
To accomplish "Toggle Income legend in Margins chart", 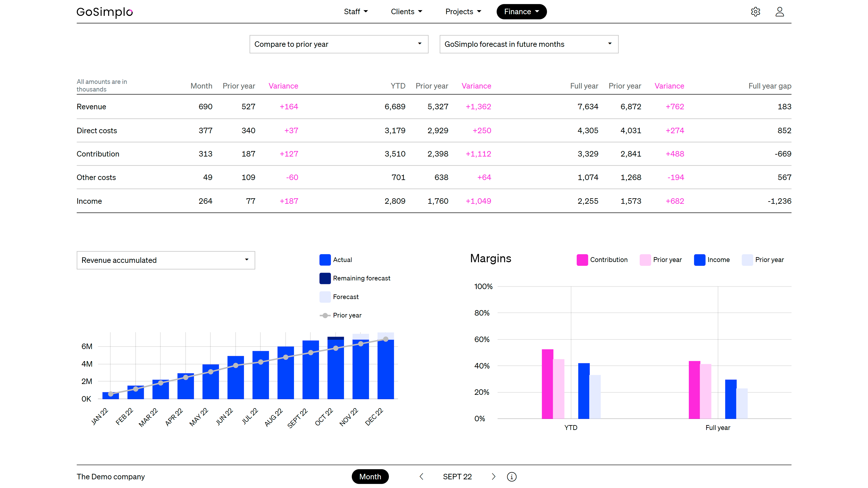I will pos(712,260).
